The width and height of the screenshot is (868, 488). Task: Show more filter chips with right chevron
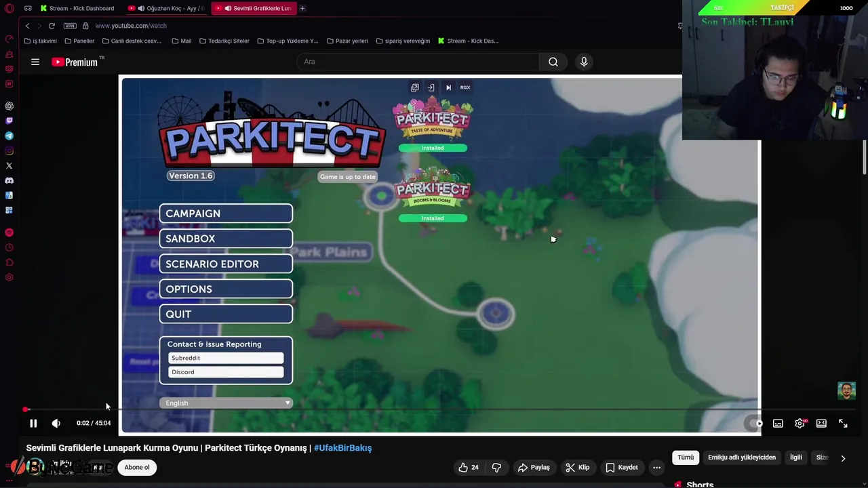(843, 458)
